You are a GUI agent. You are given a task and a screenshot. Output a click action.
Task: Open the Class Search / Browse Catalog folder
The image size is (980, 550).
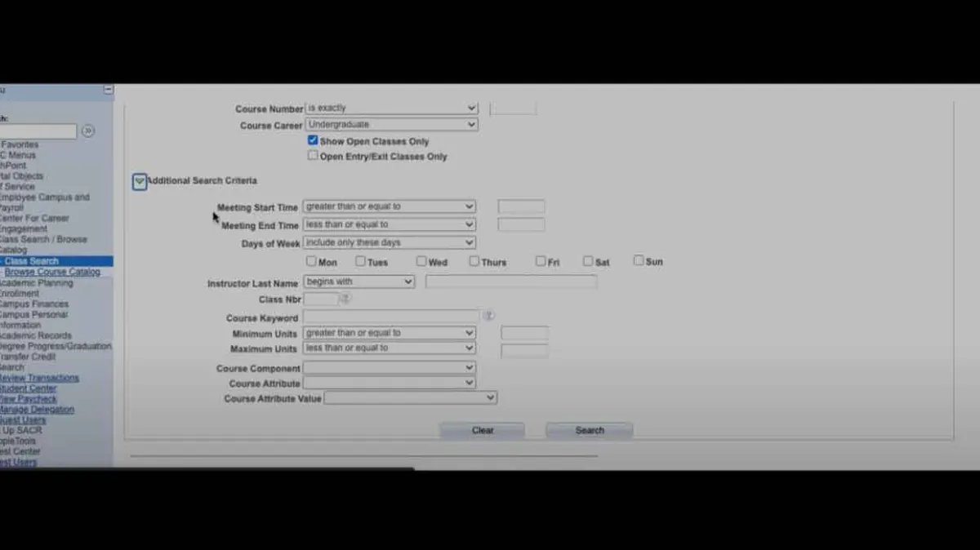[42, 245]
